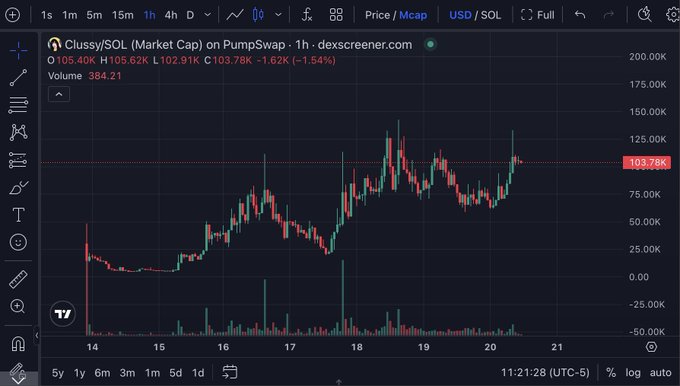680x386 pixels.
Task: Expand more timeframe options dropdown
Action: click(208, 15)
